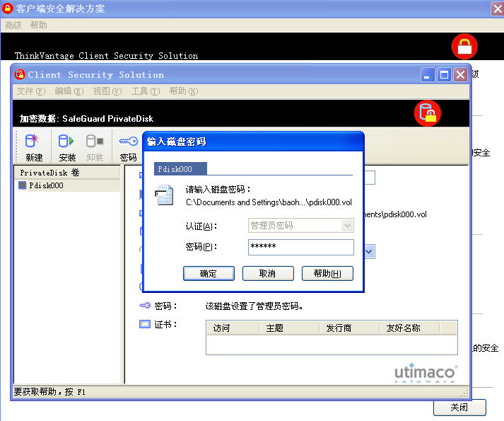Open the 工具(T) menu
The width and height of the screenshot is (504, 421).
click(146, 91)
